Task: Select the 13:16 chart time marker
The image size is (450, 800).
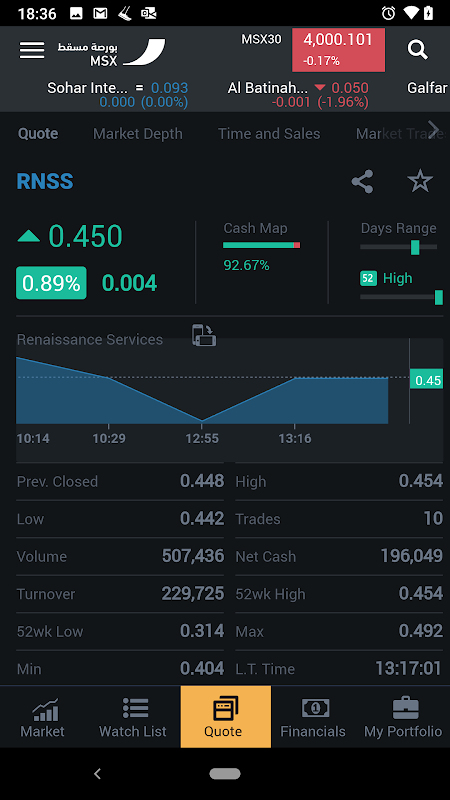Action: pos(295,438)
